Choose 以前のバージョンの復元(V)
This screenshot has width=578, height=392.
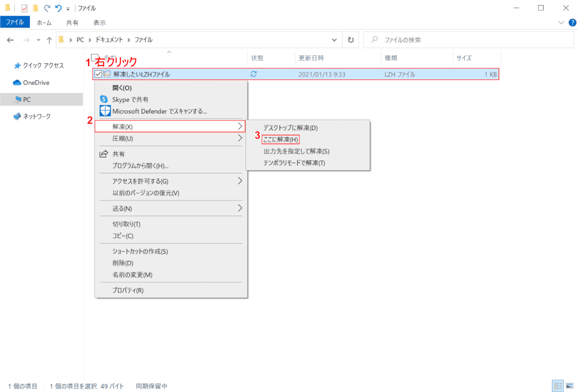coord(171,193)
